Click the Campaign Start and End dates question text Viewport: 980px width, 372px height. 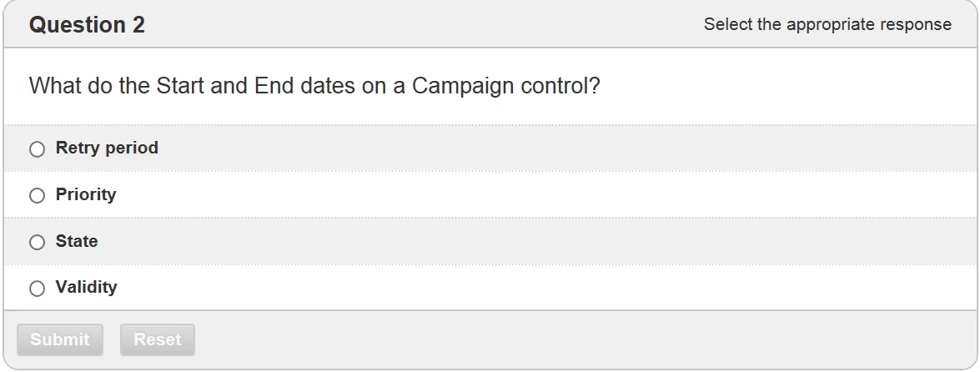[x=314, y=86]
